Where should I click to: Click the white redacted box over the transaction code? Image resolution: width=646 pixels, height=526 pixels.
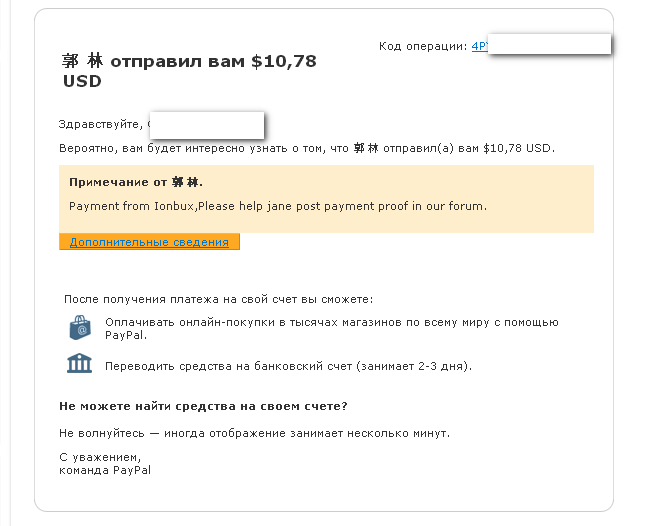click(549, 44)
